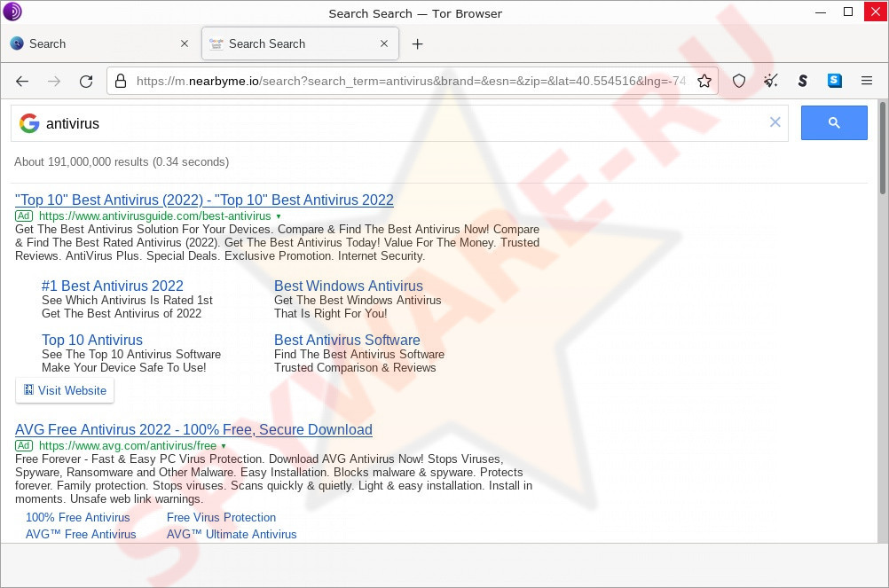Click 'About 191,000,000 results' text
The height and width of the screenshot is (588, 889).
click(82, 162)
